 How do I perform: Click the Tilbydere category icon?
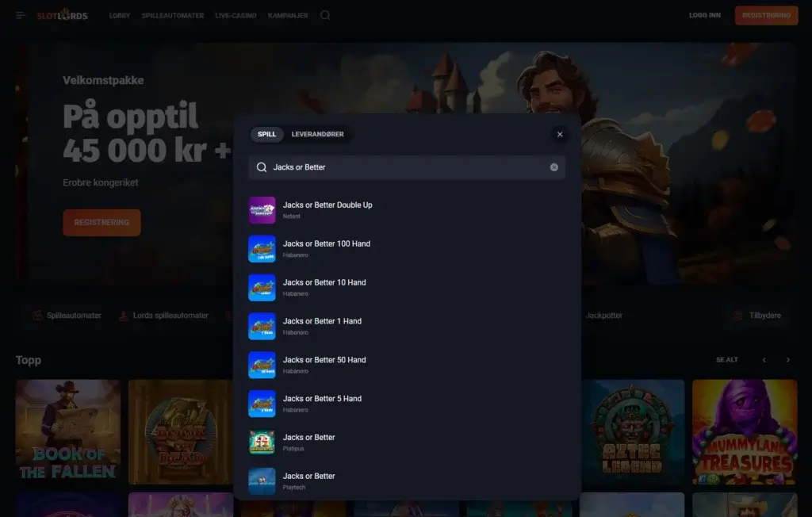click(x=738, y=315)
